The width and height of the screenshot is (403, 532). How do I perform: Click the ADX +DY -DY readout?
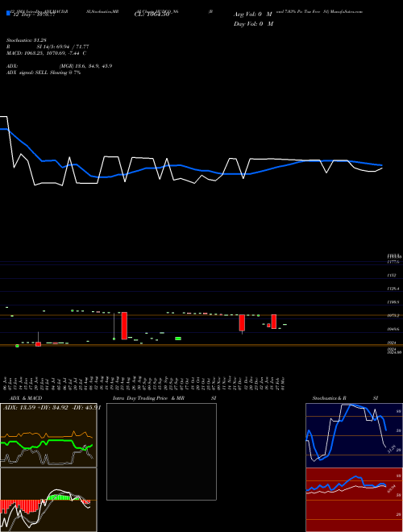click(52, 407)
